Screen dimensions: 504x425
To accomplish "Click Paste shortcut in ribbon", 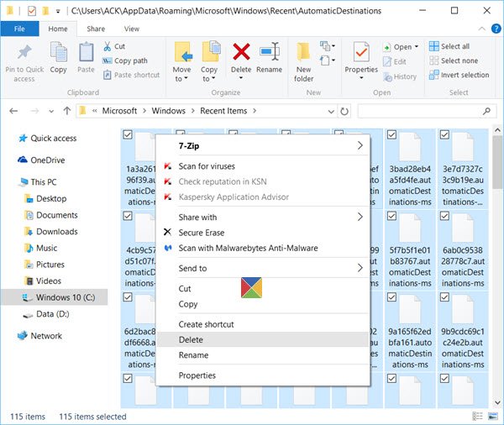I will click(x=131, y=75).
